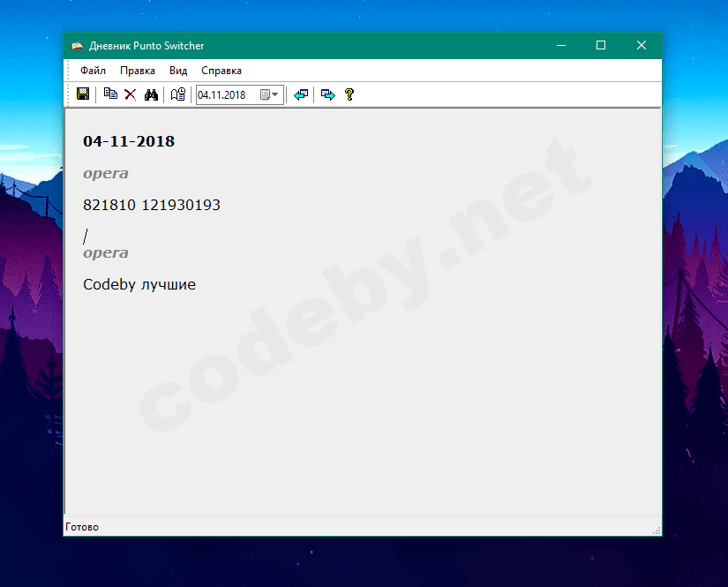Open the Файл menu
The height and width of the screenshot is (587, 728).
click(x=93, y=71)
